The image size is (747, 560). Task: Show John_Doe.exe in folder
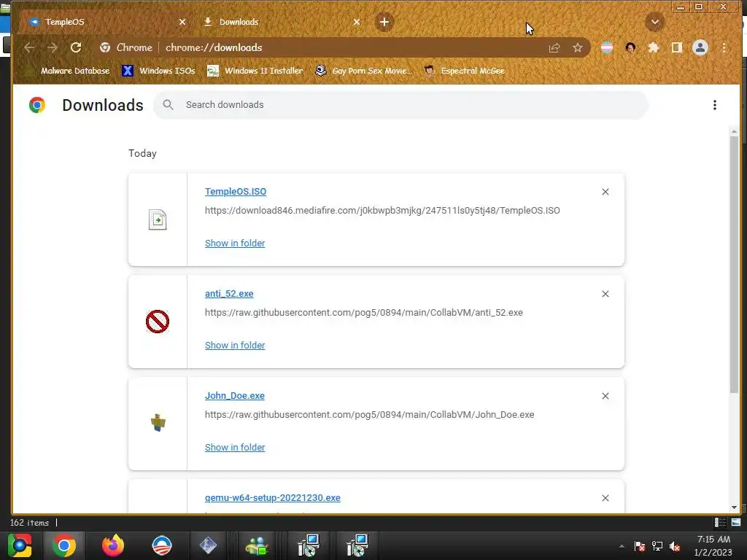pos(235,448)
